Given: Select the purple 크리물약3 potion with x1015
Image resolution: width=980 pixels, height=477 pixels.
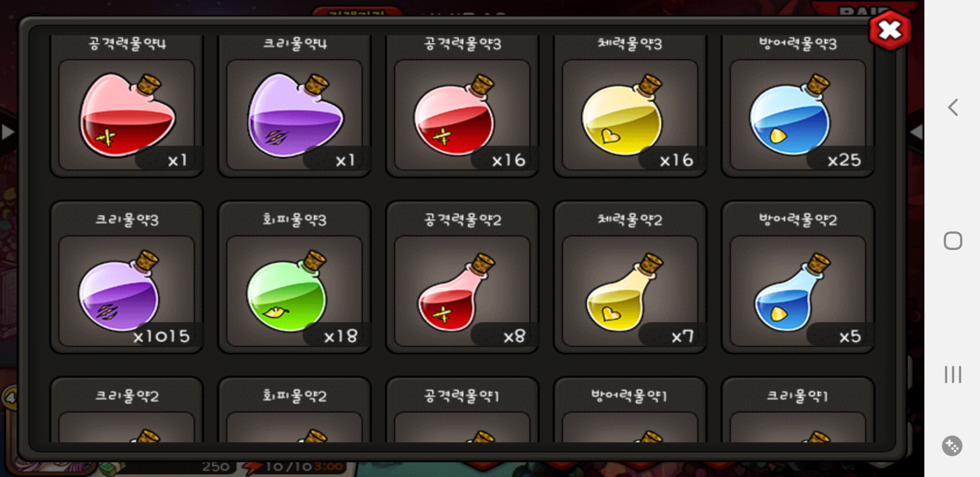Looking at the screenshot, I should click(127, 291).
